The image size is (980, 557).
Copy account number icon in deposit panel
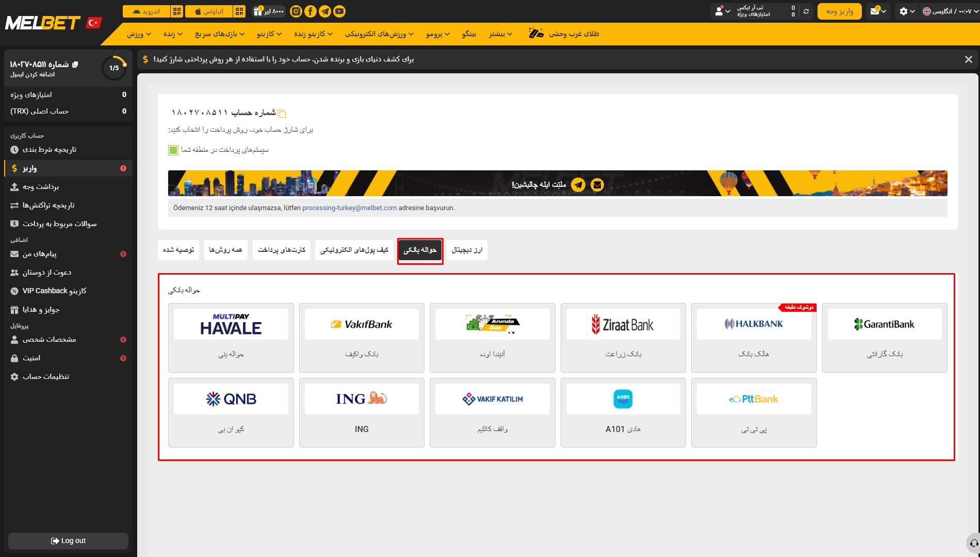click(282, 114)
